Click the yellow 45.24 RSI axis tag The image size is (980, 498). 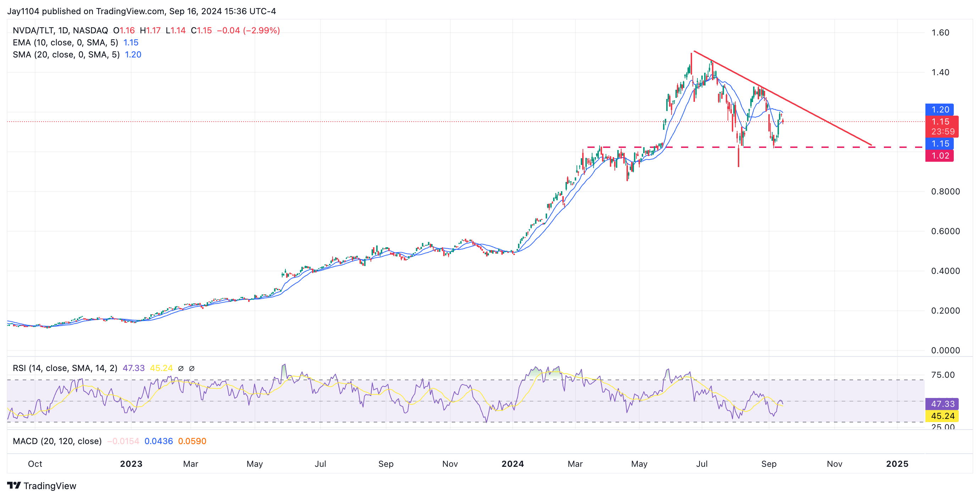click(942, 416)
